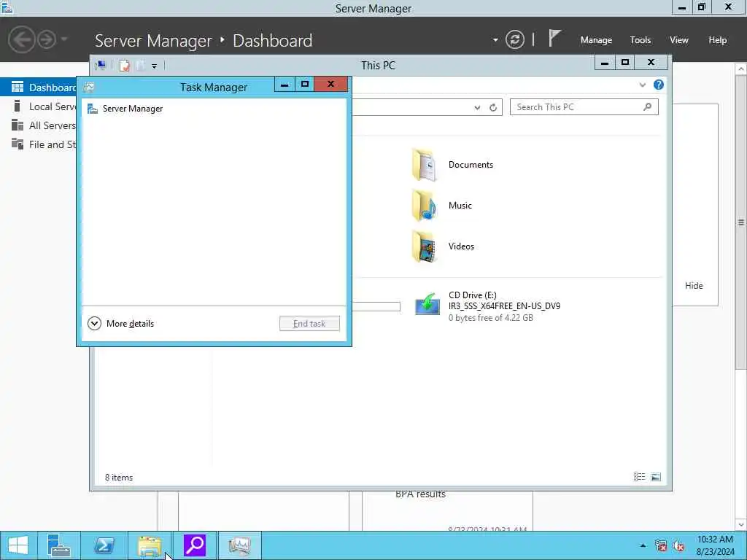This screenshot has height=560, width=747.
Task: Open the Windows Start button
Action: 18,545
